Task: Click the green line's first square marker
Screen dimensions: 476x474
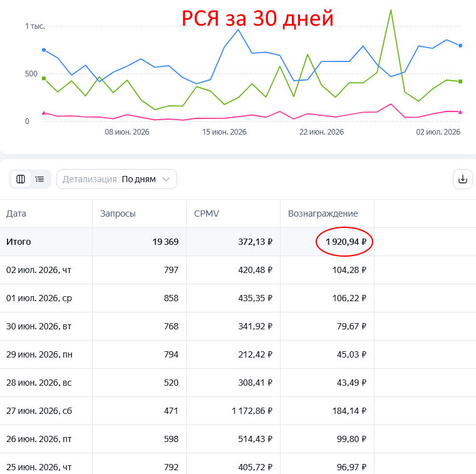Action: click(x=44, y=78)
